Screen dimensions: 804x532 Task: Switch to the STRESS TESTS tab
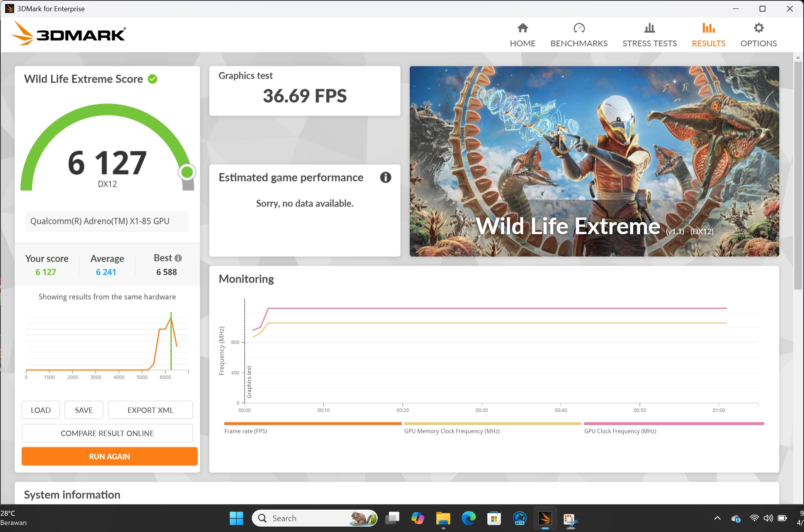650,35
